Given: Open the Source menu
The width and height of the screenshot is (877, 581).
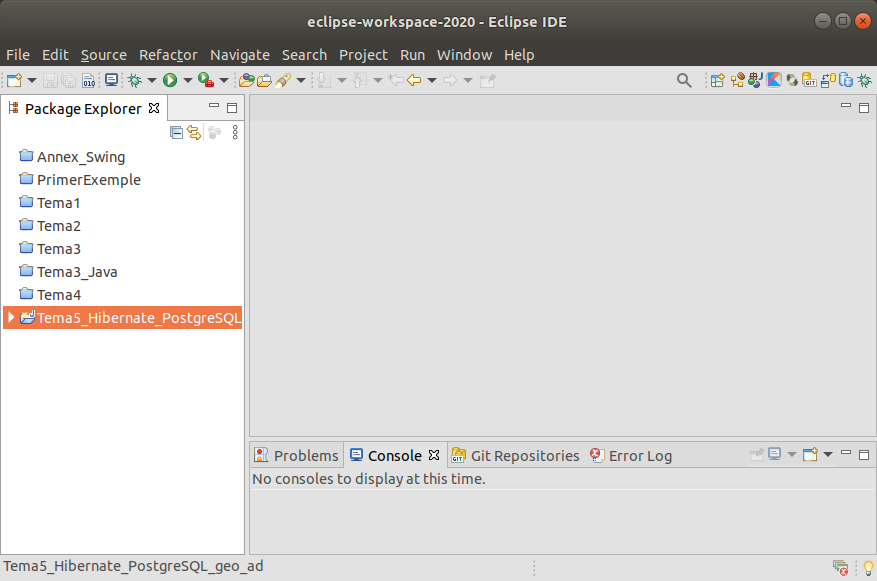Looking at the screenshot, I should (103, 55).
